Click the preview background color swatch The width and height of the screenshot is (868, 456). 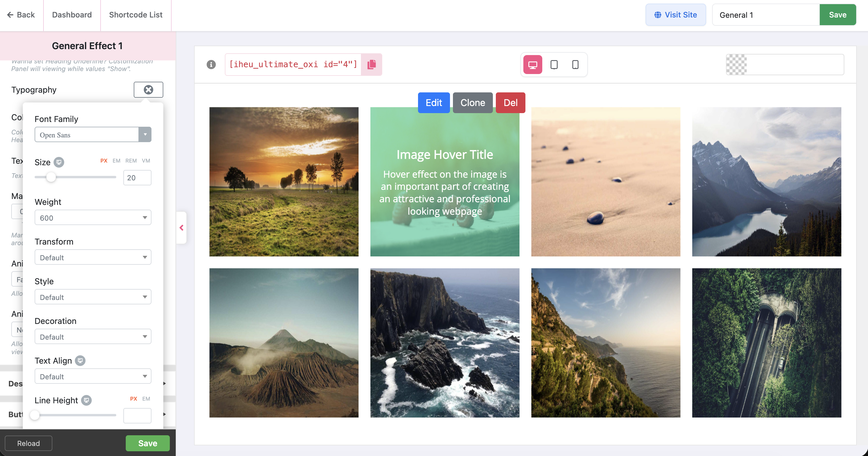pos(736,65)
